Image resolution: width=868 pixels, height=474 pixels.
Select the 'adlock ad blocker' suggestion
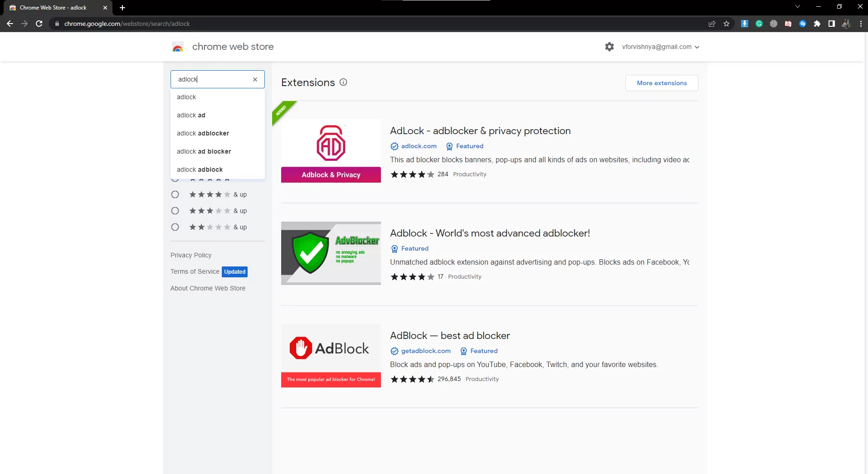[x=218, y=151]
